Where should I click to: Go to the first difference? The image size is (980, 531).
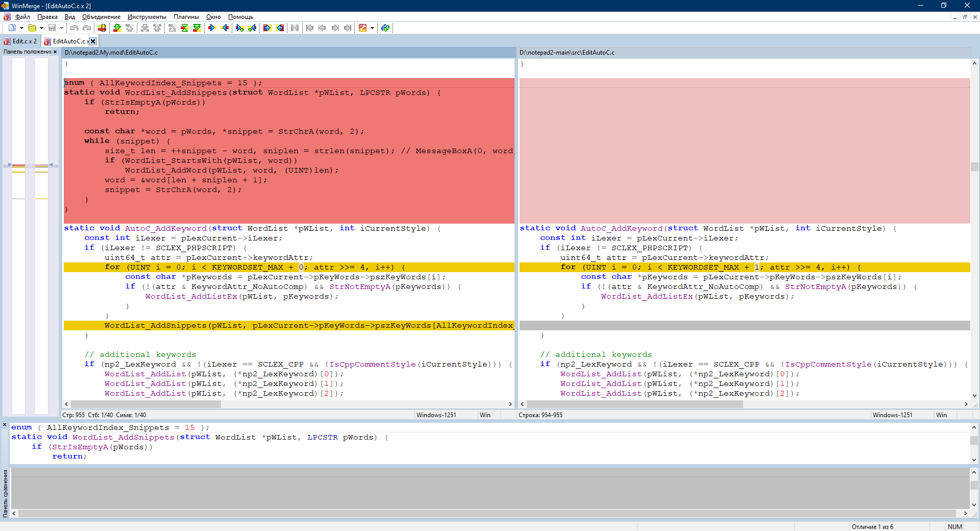click(173, 28)
